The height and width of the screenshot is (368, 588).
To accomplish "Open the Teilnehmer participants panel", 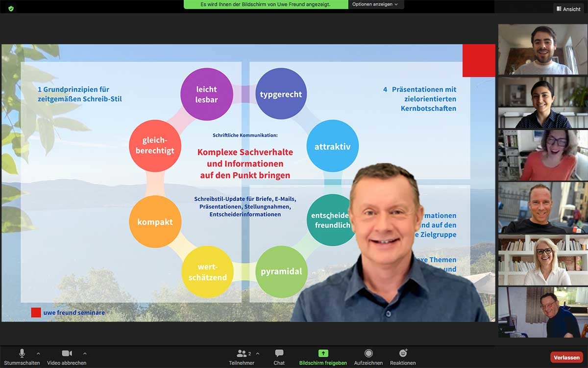I will tap(242, 353).
